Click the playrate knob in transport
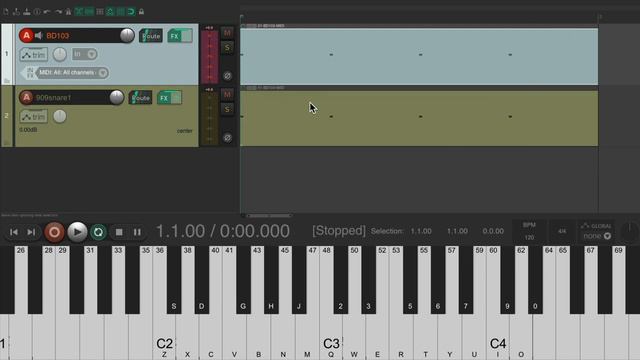Image resolution: width=640 pixels, height=360 pixels. click(630, 231)
